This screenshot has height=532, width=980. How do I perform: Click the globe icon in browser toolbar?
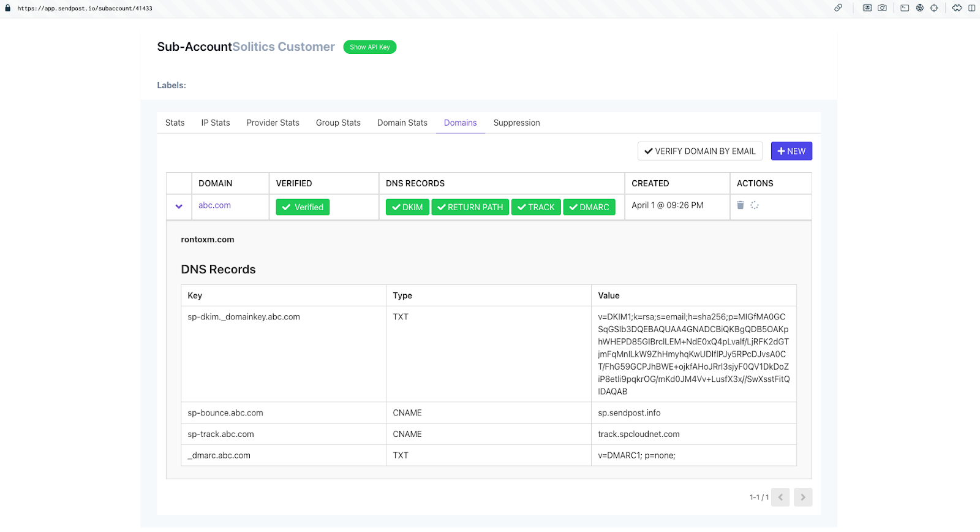919,8
